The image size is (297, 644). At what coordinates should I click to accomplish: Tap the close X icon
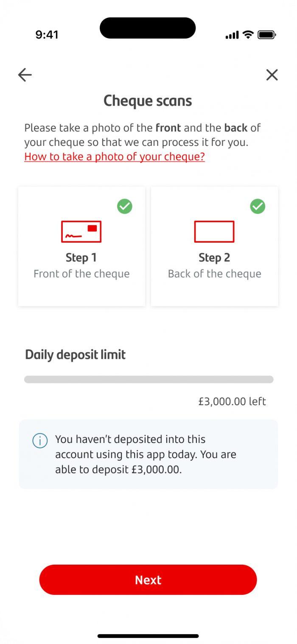272,75
